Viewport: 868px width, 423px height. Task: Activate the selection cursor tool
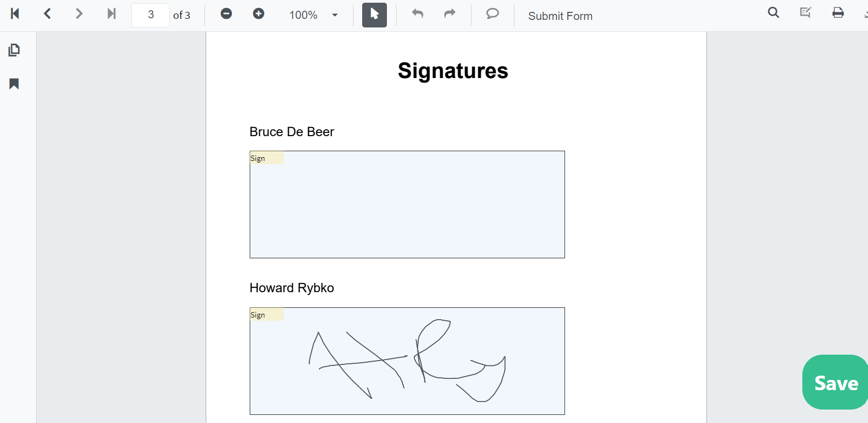pos(375,15)
